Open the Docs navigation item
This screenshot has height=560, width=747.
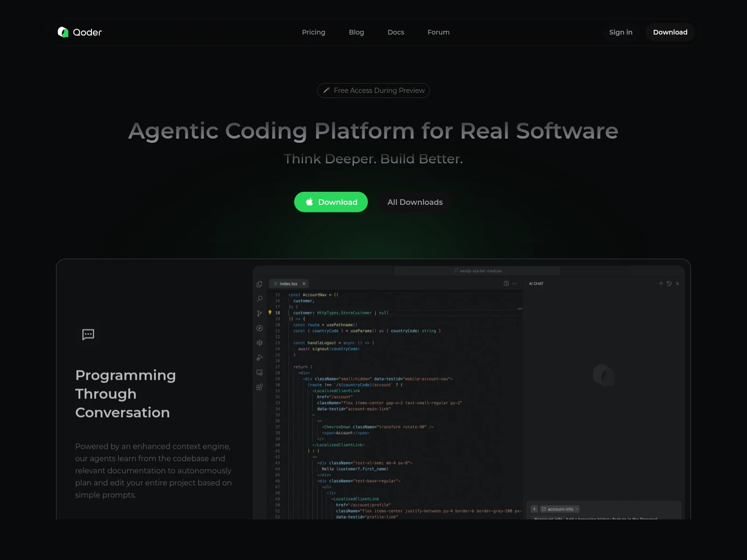tap(395, 32)
